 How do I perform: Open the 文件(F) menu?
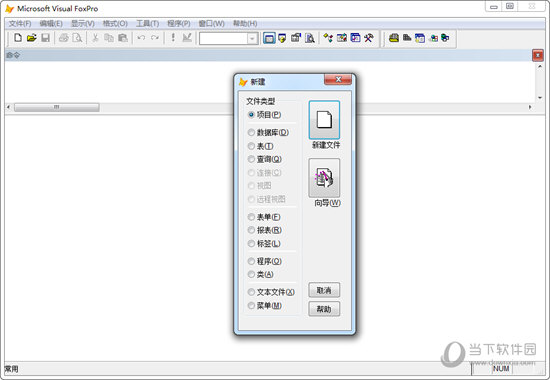tap(20, 24)
